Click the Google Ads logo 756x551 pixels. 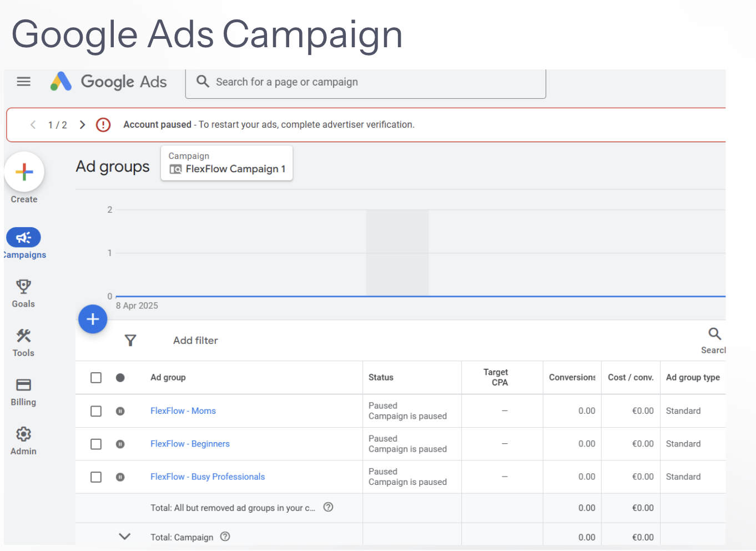pyautogui.click(x=108, y=82)
